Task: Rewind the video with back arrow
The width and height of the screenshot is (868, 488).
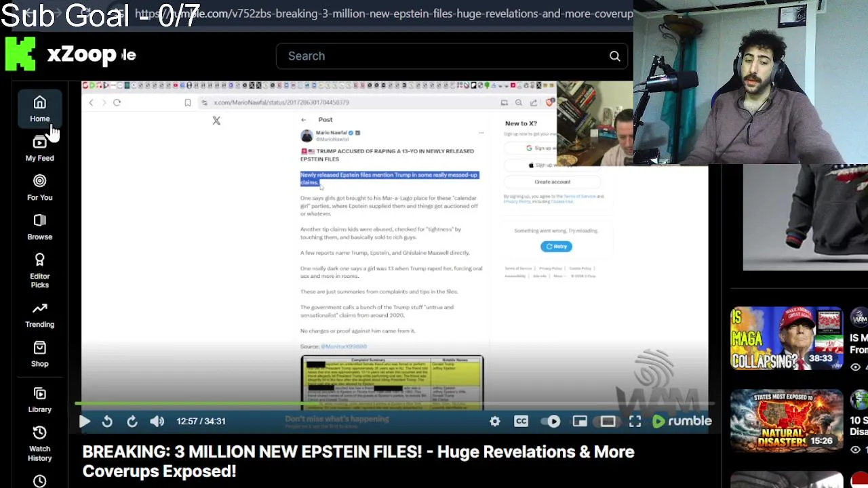Action: [107, 421]
